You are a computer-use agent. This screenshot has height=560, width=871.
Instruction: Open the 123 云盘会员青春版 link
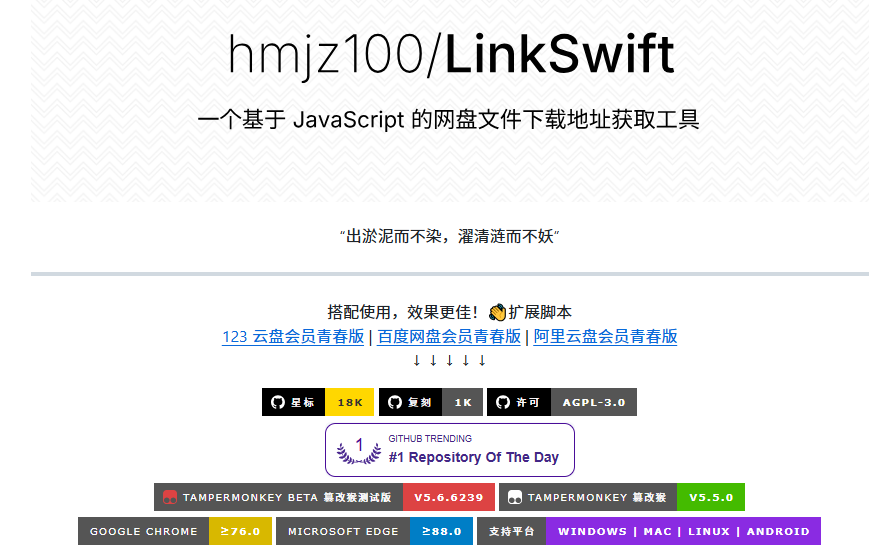tap(293, 337)
